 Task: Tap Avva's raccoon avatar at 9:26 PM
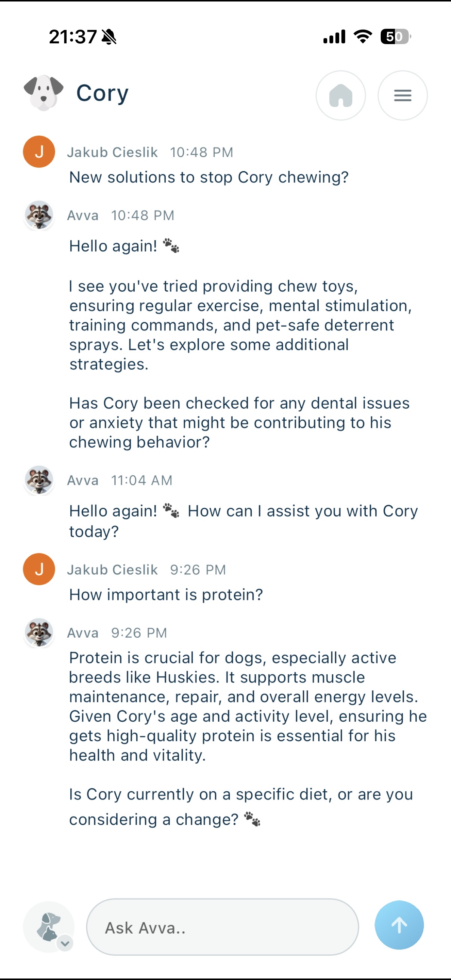pyautogui.click(x=39, y=632)
